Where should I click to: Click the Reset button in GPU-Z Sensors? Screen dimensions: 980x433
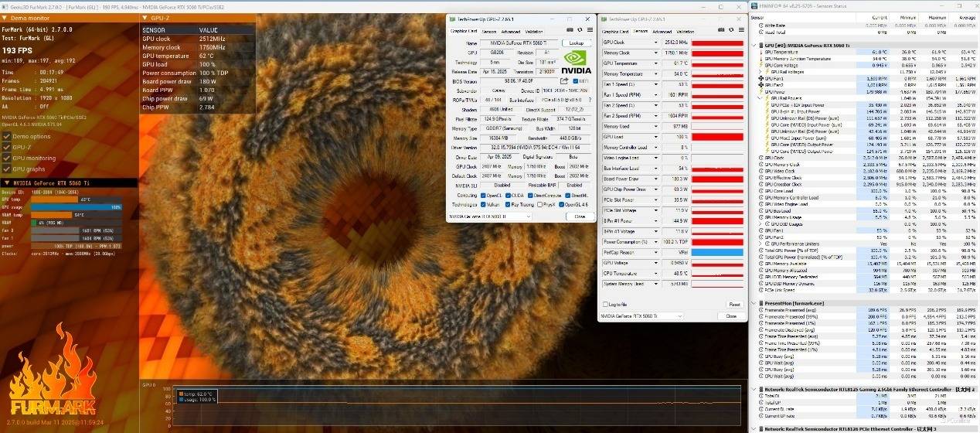(734, 304)
